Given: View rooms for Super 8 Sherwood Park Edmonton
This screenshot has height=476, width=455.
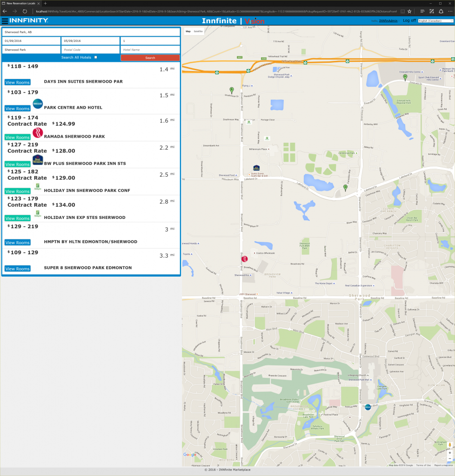Looking at the screenshot, I should 18,269.
